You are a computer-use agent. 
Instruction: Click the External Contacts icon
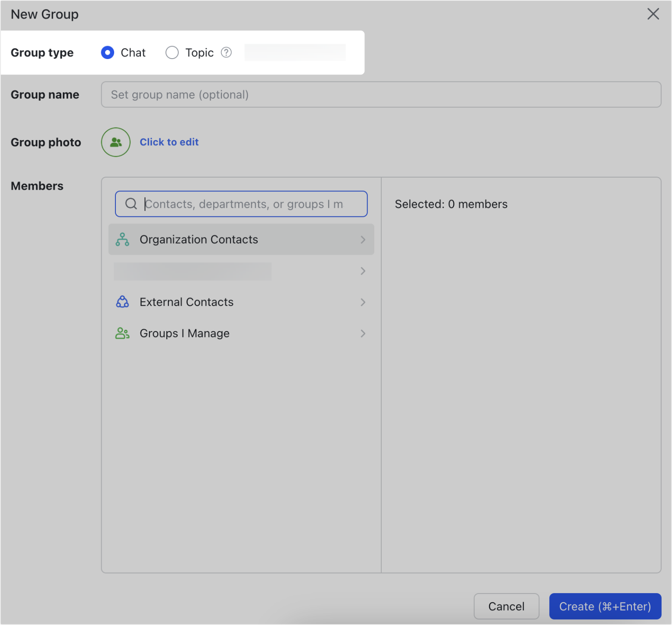[x=122, y=302]
